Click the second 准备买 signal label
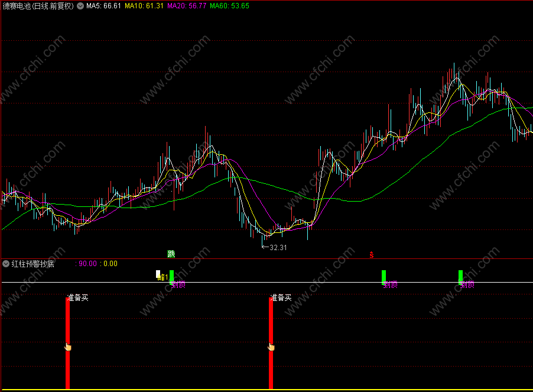 281,298
